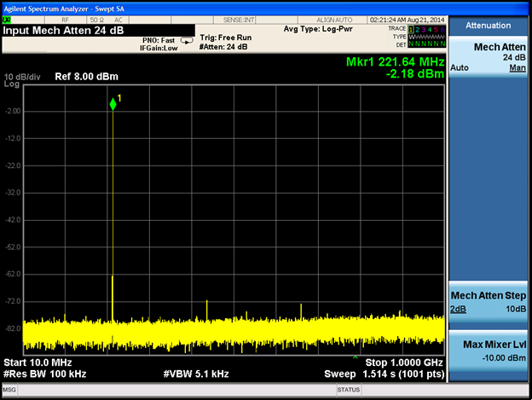Click the Mkr1 221.64 MHz readout

point(395,62)
